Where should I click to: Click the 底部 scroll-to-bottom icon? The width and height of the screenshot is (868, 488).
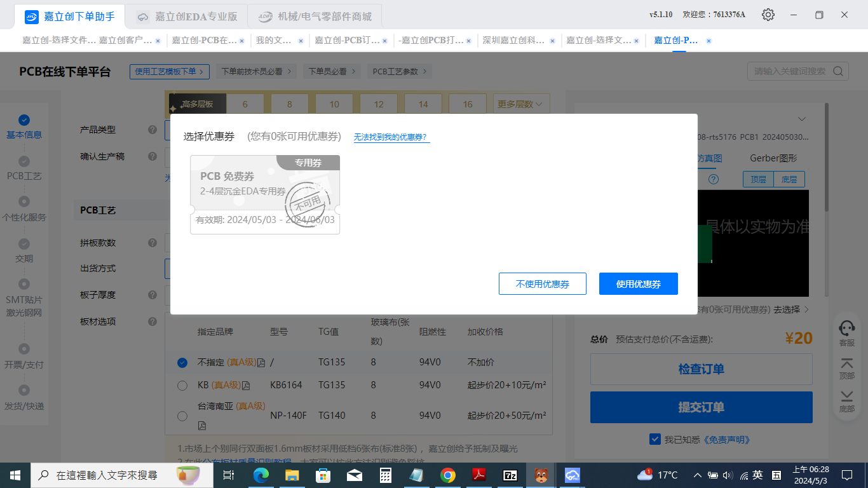(x=846, y=396)
